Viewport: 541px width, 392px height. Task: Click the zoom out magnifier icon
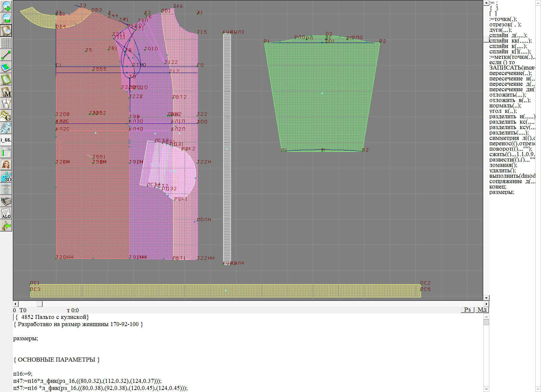pos(6,18)
